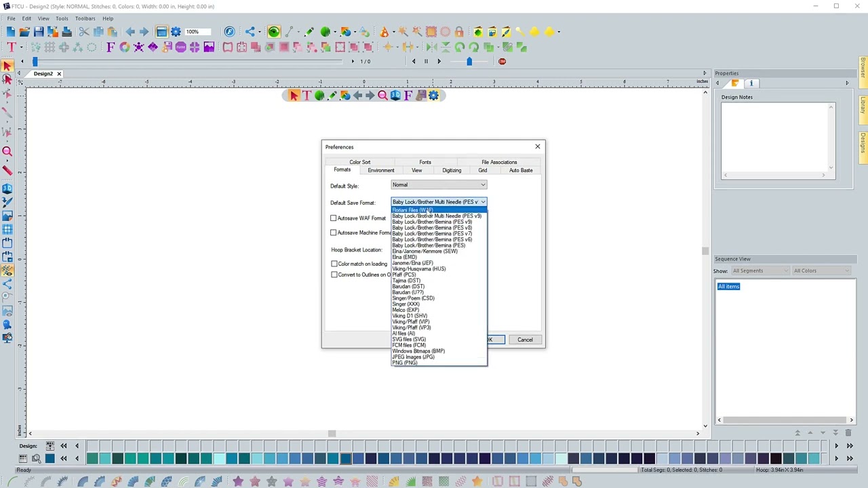Select the red T Text tool
Viewport: 868px width, 488px height.
12,47
